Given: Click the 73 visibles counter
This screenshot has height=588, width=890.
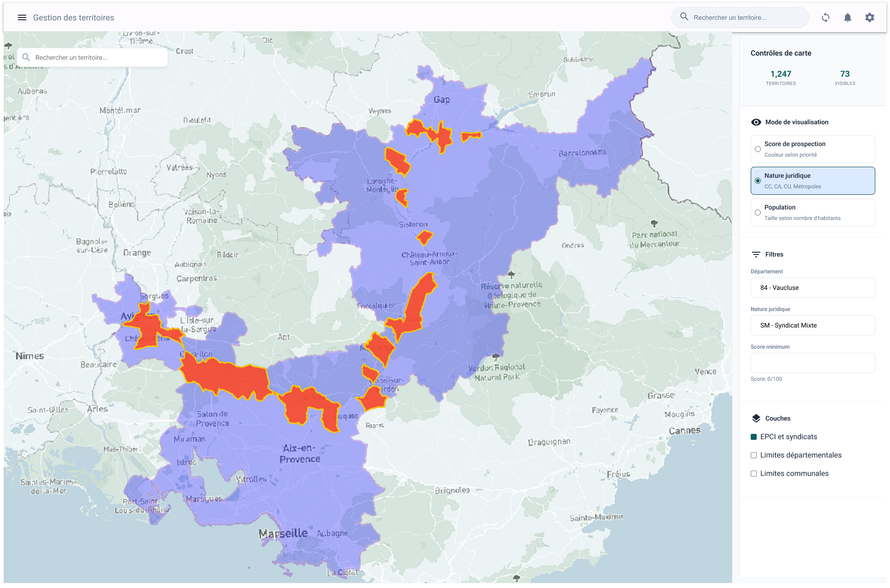Looking at the screenshot, I should (845, 77).
